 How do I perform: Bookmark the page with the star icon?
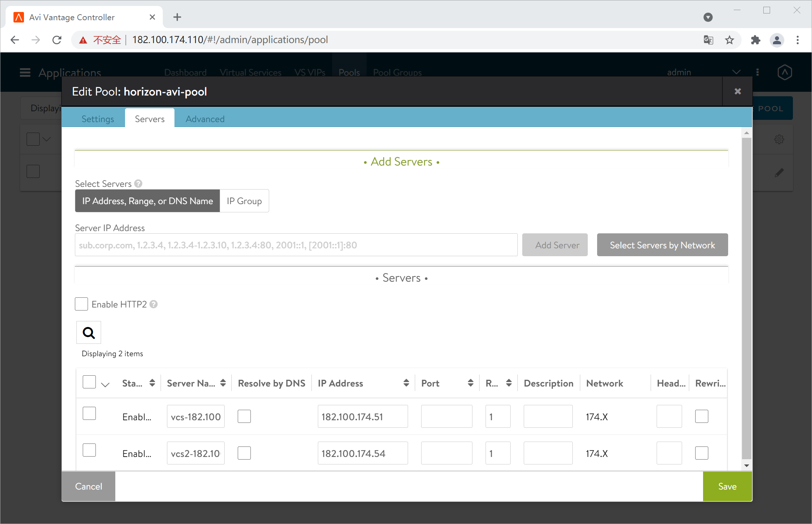pos(729,40)
